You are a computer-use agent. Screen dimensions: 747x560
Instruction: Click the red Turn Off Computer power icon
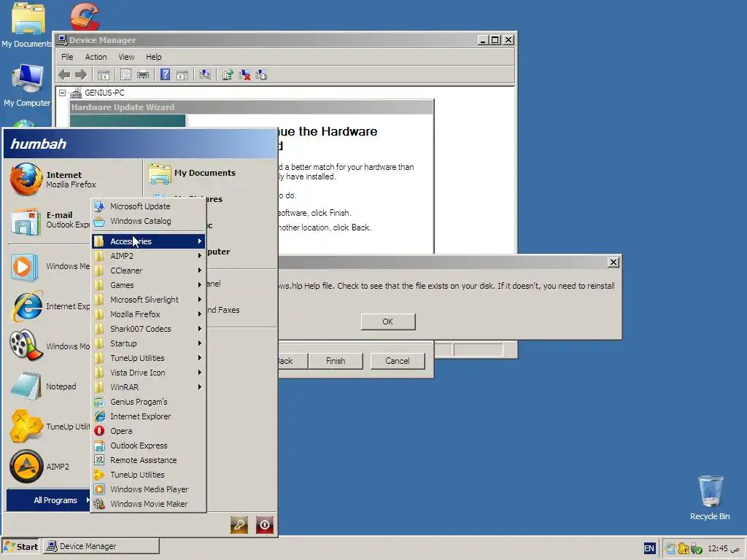[x=265, y=525]
